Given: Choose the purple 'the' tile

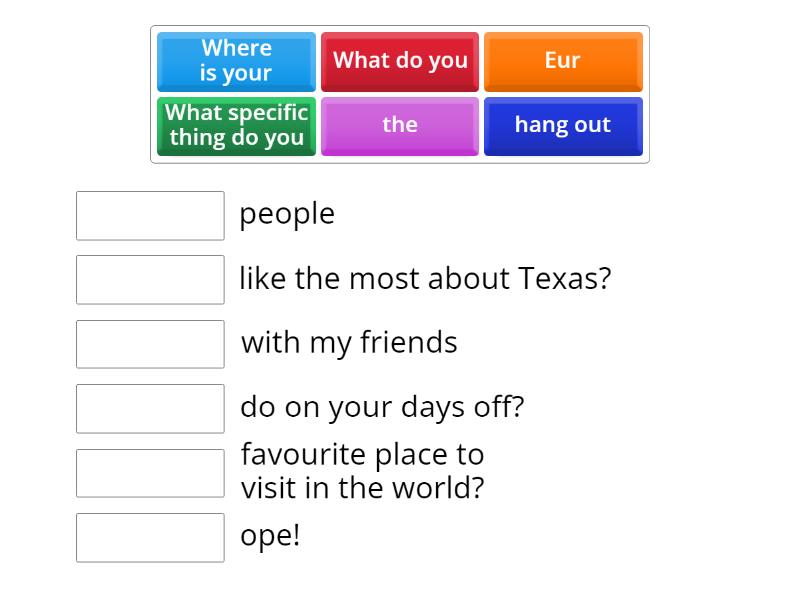Looking at the screenshot, I should pos(400,126).
